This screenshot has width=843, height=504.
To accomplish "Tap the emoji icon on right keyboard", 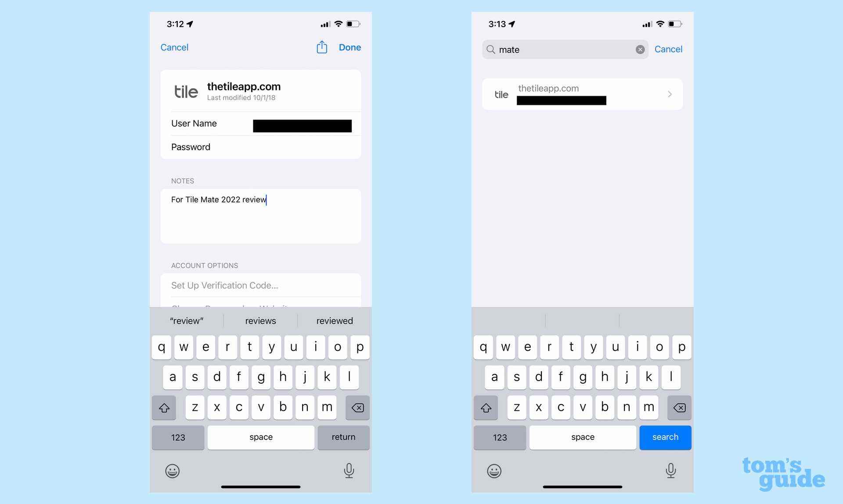I will (x=494, y=470).
